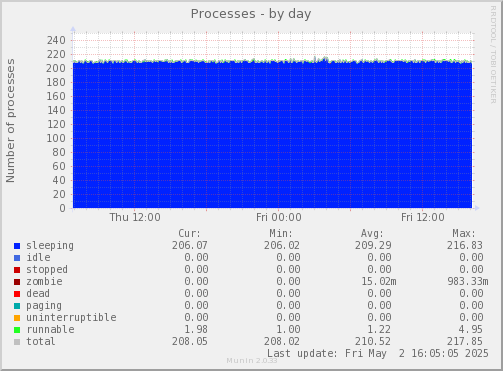
Task: Click the orange uninterruptible legend swatch
Action: coord(17,318)
